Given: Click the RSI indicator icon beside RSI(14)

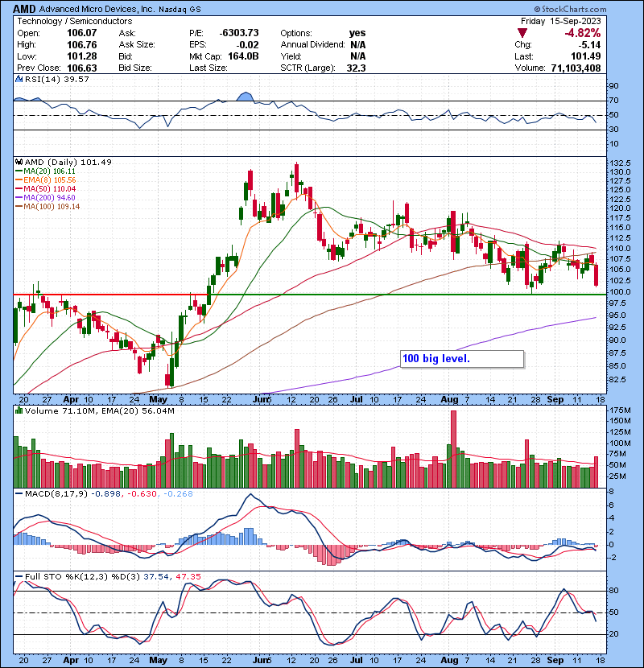Looking at the screenshot, I should coord(19,79).
